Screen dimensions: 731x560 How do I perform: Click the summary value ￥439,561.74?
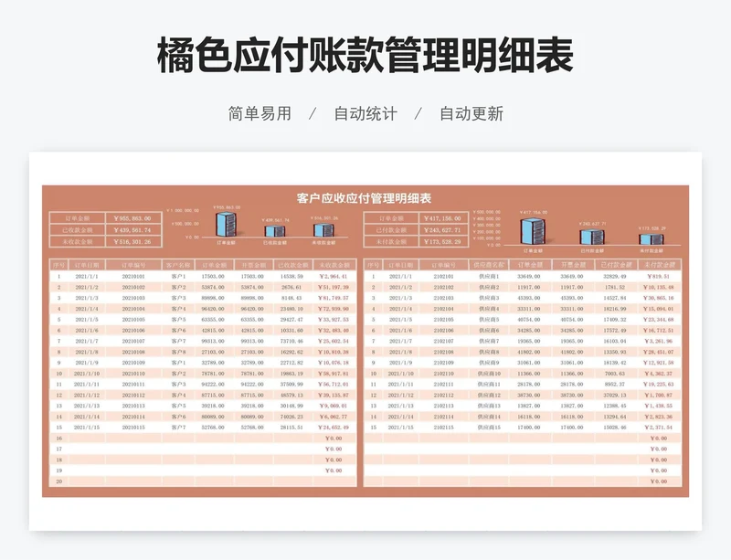pyautogui.click(x=133, y=230)
